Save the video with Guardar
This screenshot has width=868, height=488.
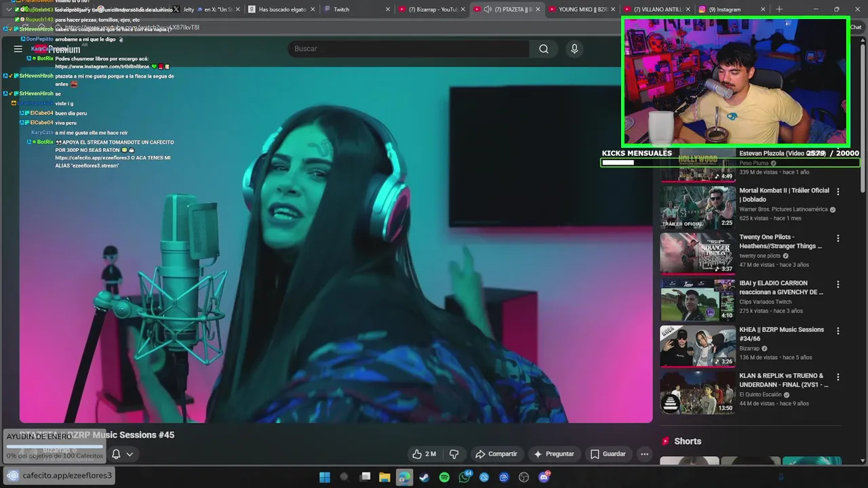coord(608,454)
